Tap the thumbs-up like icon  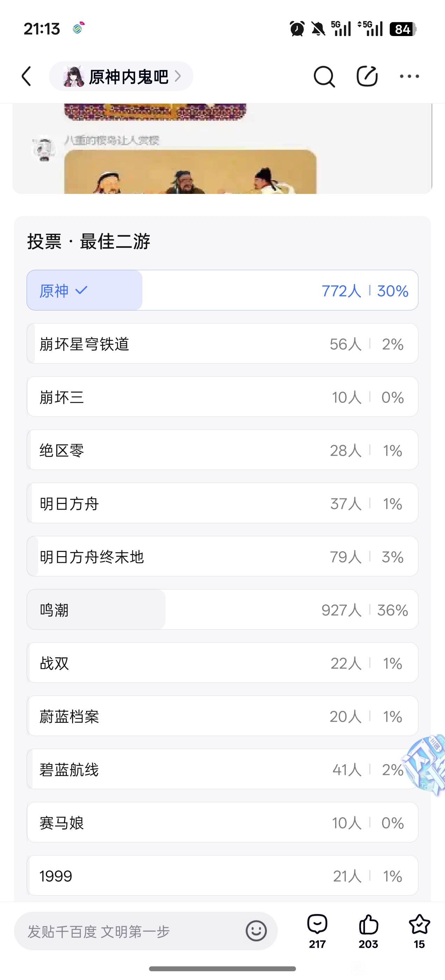pos(368,924)
